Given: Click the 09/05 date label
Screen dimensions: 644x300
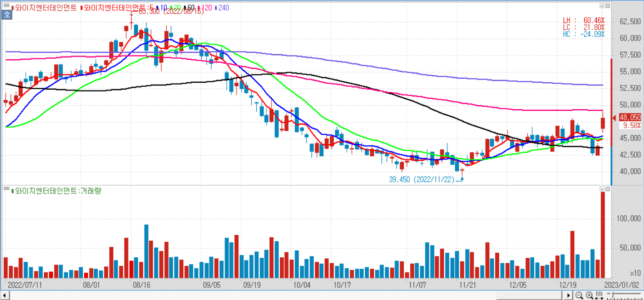Looking at the screenshot, I should pyautogui.click(x=211, y=285).
